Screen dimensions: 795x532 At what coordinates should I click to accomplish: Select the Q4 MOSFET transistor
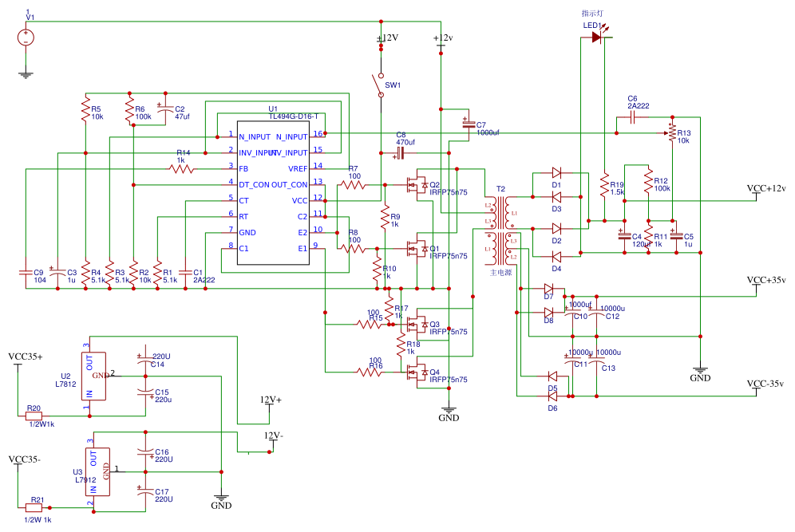415,372
